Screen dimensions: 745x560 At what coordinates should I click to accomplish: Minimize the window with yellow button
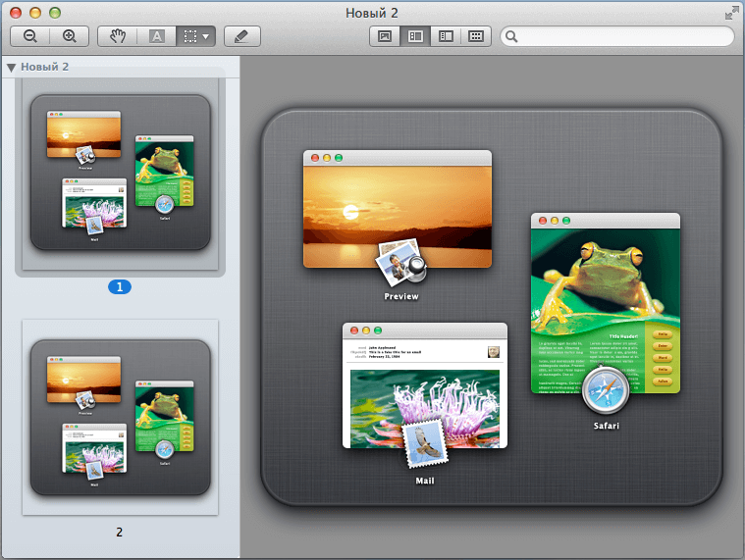tap(35, 13)
